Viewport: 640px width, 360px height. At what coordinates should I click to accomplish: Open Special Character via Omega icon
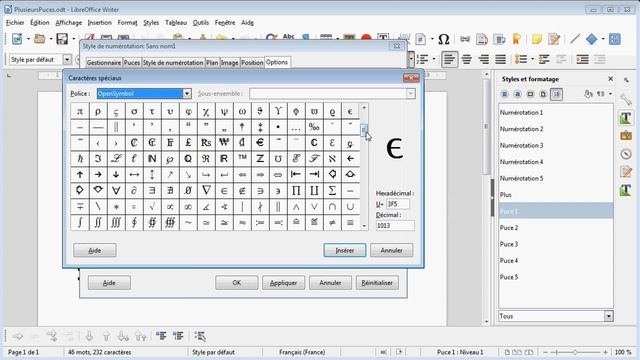coord(444,39)
